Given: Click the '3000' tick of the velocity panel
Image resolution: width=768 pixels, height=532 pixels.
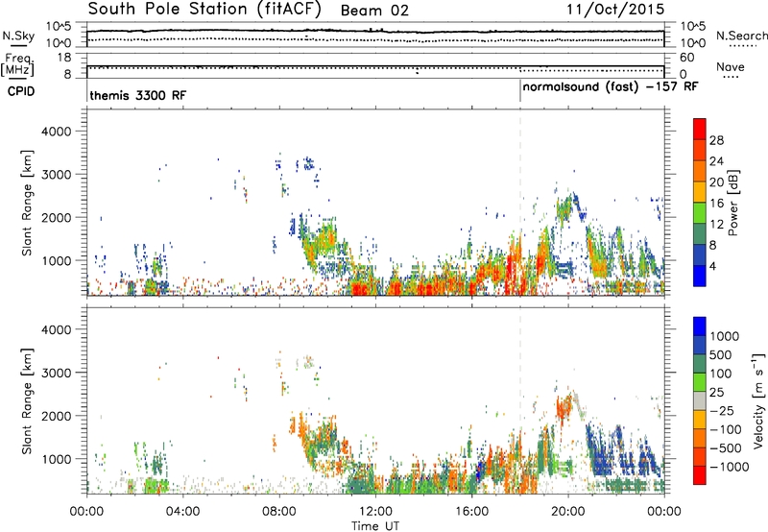Looking at the screenshot, I should (x=56, y=373).
